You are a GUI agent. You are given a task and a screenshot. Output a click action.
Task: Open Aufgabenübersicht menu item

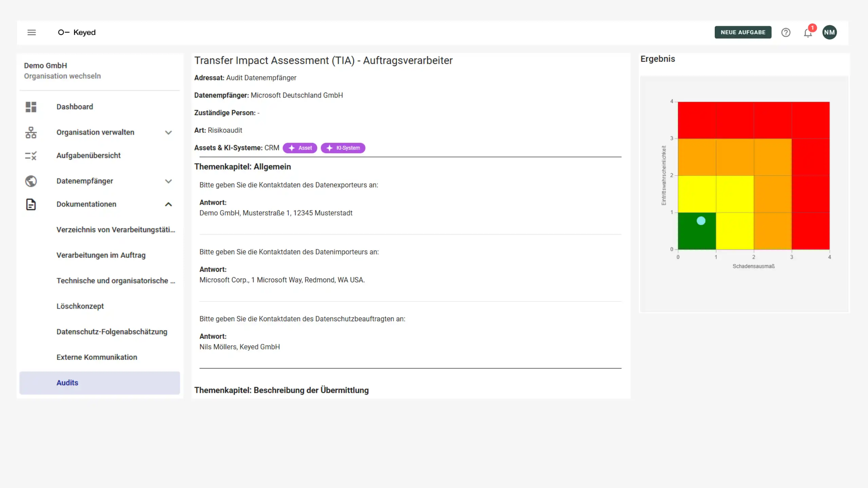click(100, 156)
